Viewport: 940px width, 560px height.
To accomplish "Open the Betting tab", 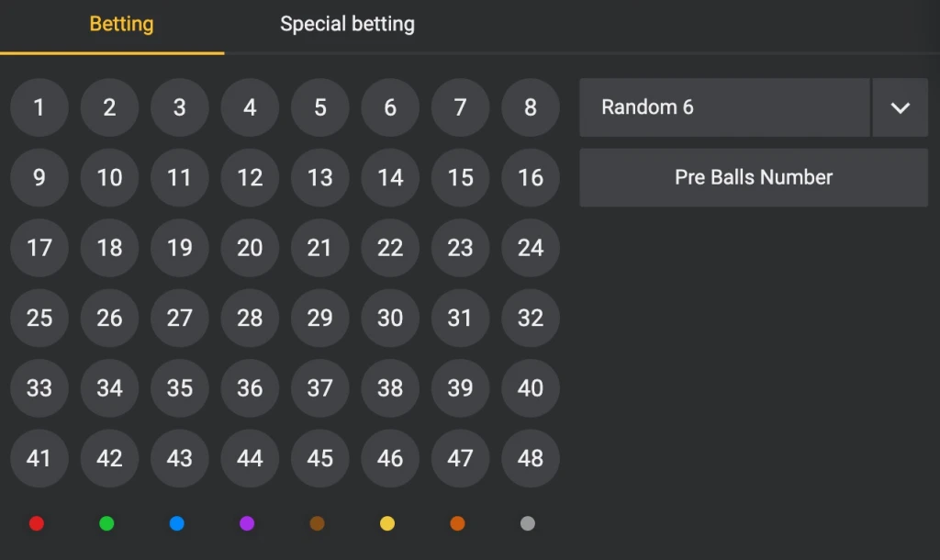I will 121,25.
